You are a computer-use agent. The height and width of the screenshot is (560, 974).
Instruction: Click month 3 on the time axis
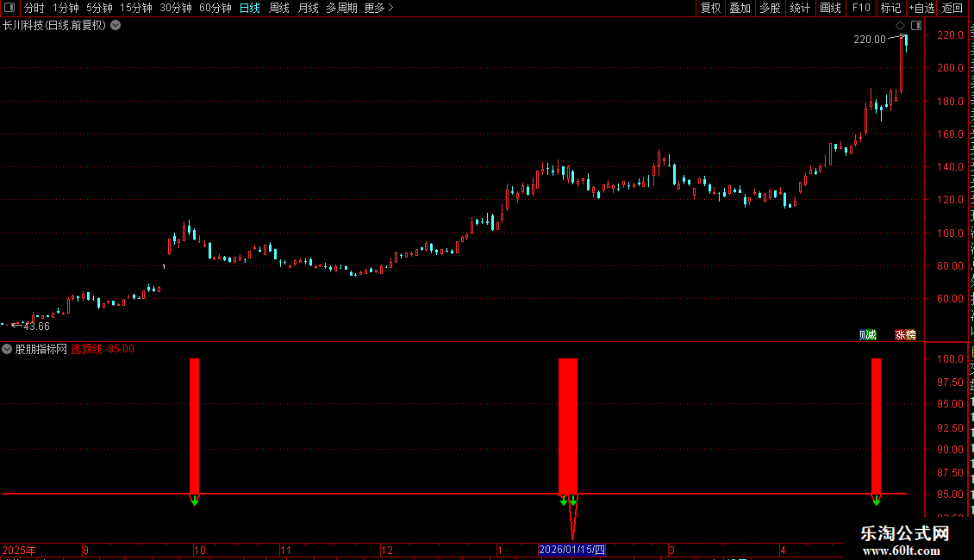[x=671, y=550]
